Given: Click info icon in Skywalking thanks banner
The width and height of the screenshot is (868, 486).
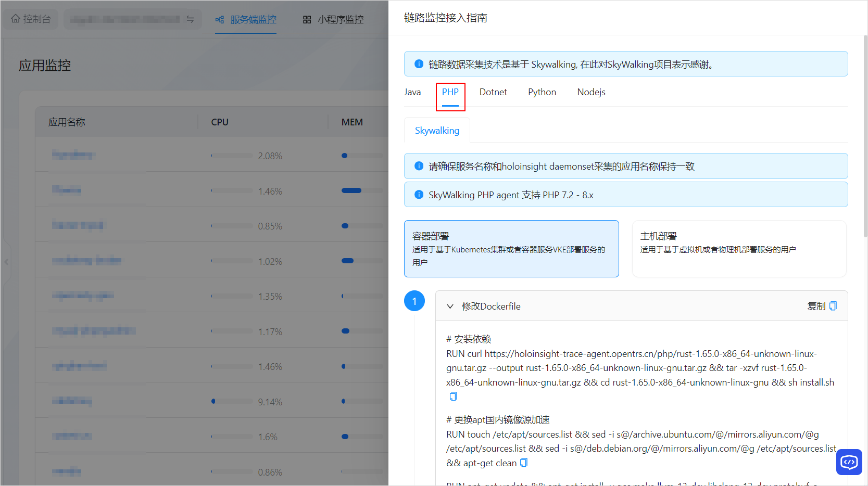Looking at the screenshot, I should (x=419, y=64).
